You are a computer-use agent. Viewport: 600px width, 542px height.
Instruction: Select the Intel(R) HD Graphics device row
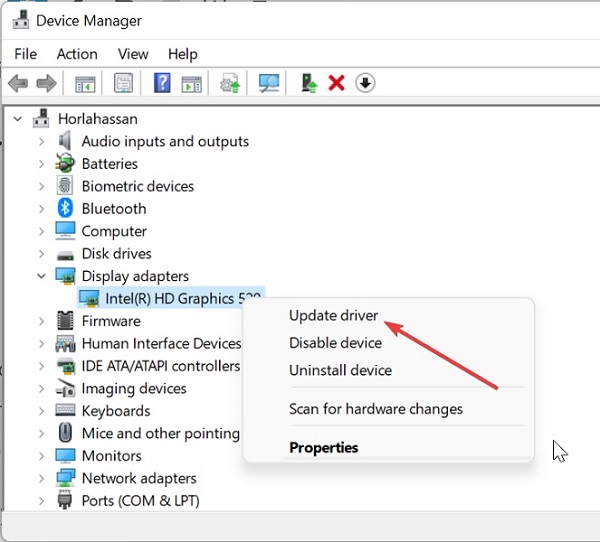click(x=171, y=298)
